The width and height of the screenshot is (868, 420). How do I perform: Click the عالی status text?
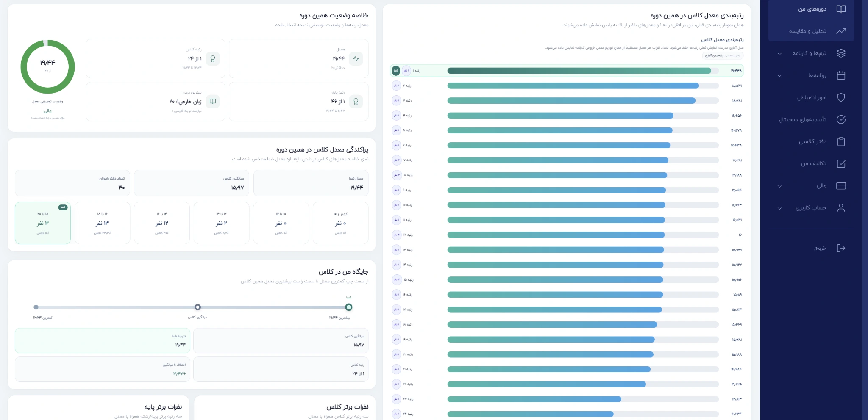pos(47,111)
